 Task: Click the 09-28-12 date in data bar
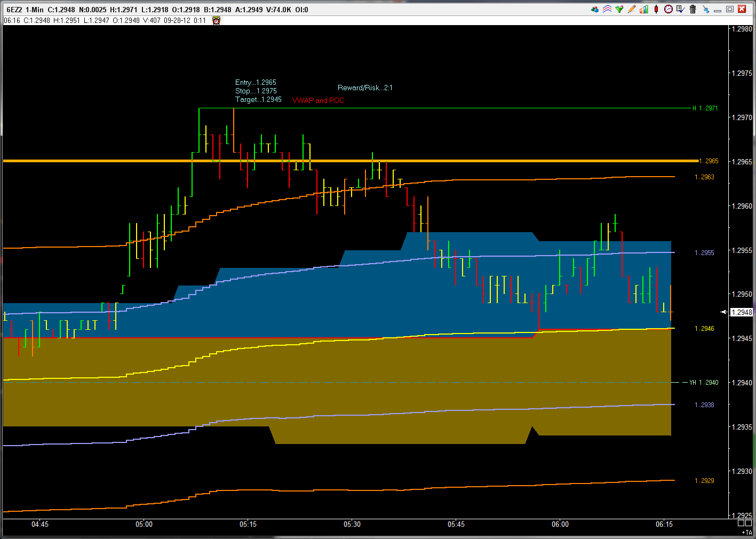[x=177, y=20]
